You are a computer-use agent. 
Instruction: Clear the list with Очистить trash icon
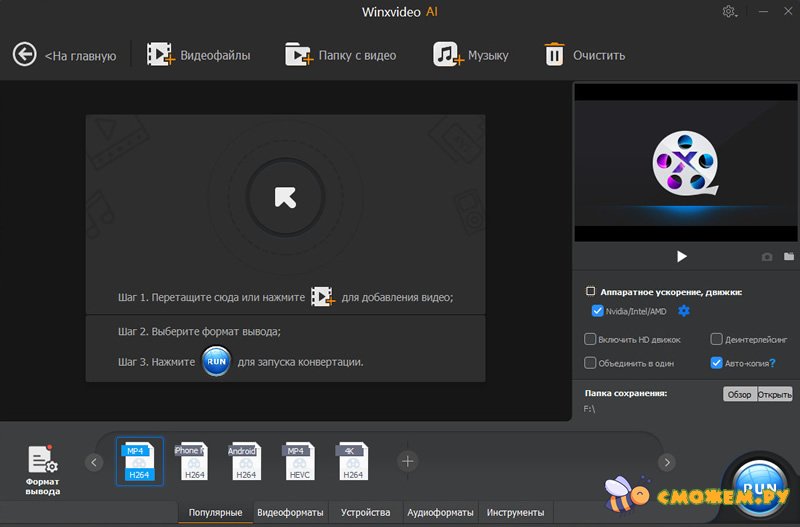[x=554, y=54]
